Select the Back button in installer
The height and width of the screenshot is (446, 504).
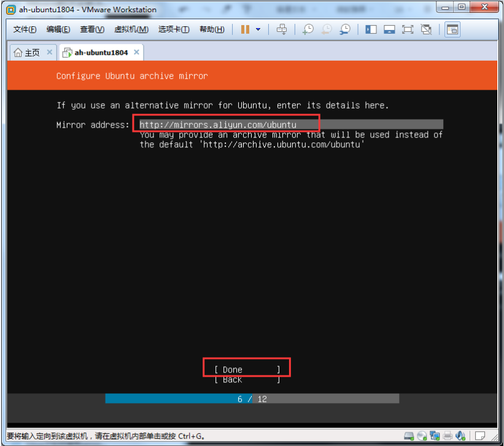coord(247,380)
